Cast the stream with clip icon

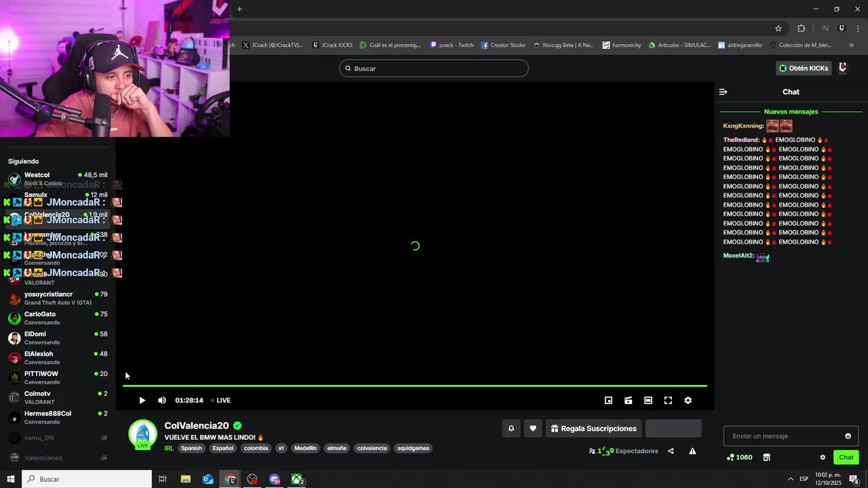coord(628,401)
